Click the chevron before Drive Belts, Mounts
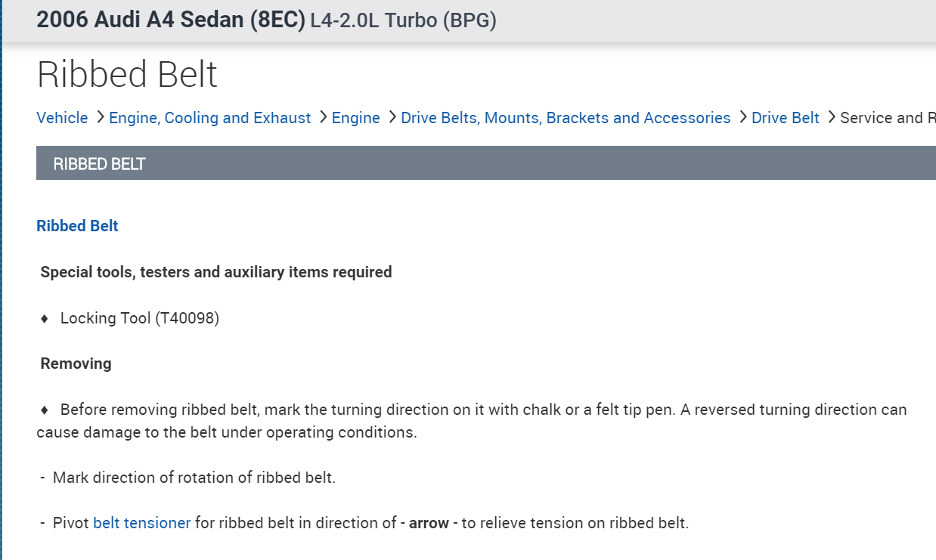 tap(392, 118)
